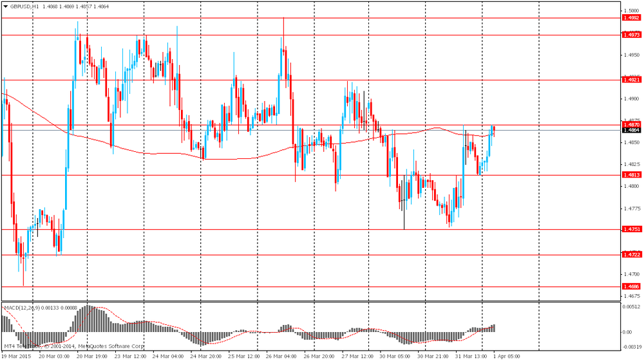This screenshot has height=361, width=644.
Task: Click the 19 Mar 2015 date label
Action: pos(17,356)
